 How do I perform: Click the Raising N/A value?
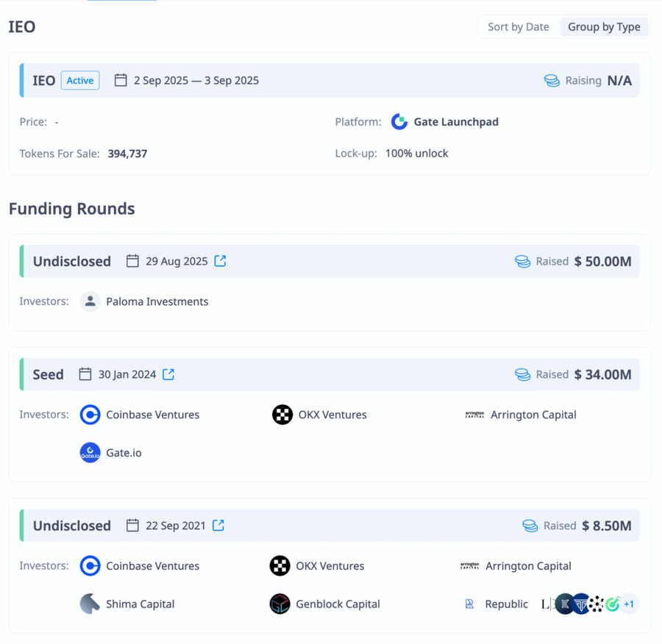[619, 81]
